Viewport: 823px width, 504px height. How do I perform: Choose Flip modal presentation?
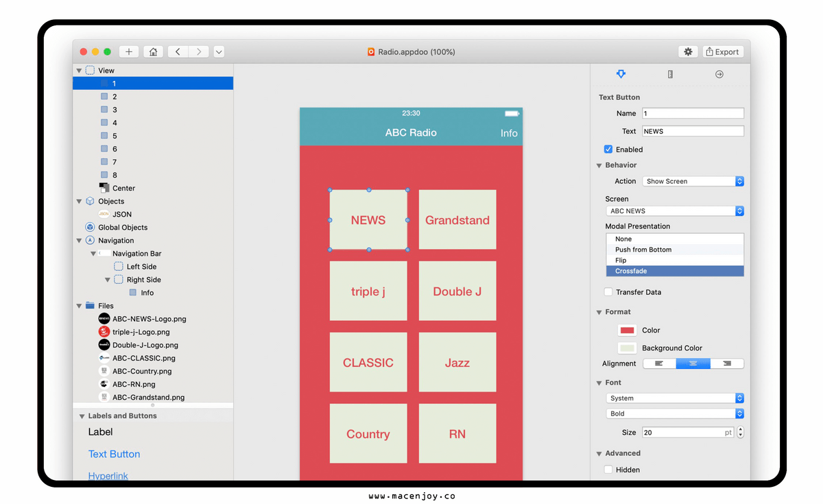point(675,261)
